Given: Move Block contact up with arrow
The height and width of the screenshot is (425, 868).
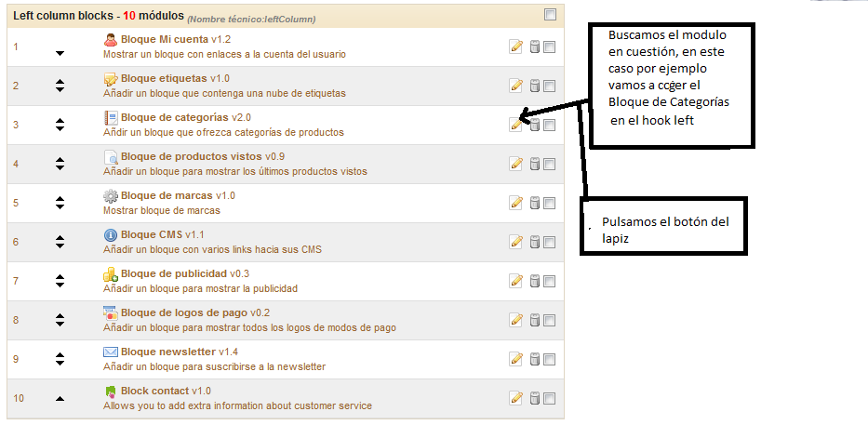Looking at the screenshot, I should click(x=60, y=398).
